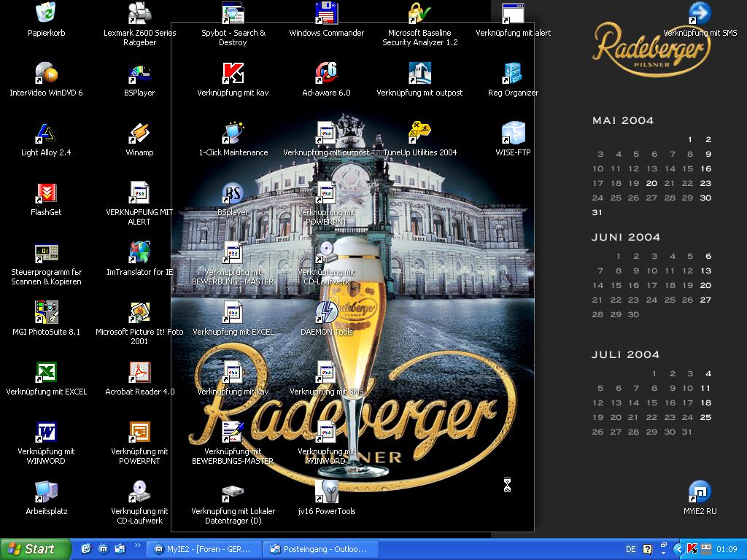Viewport: 747px width, 560px height.
Task: Click the taskbar clock showing 01:09
Action: click(x=727, y=549)
